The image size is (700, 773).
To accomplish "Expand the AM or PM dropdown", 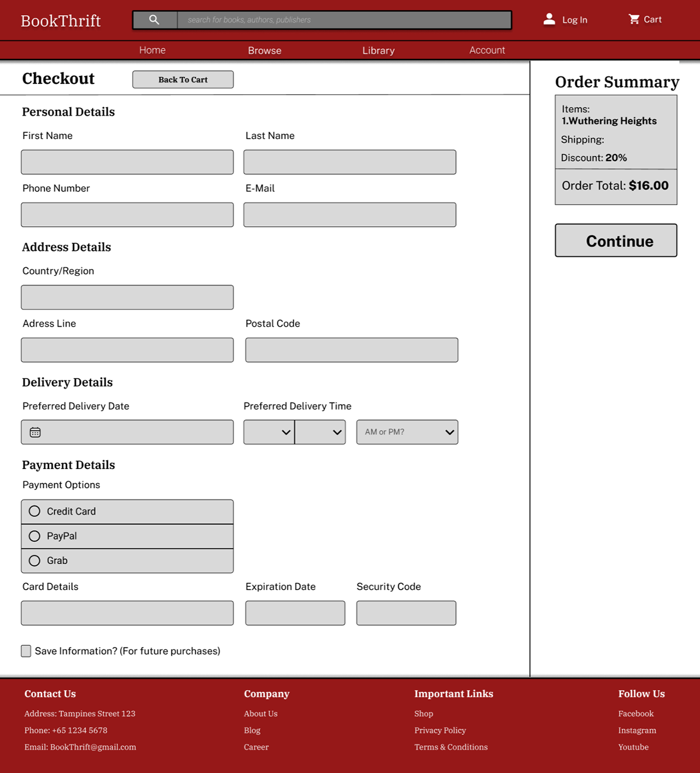I will [x=407, y=432].
